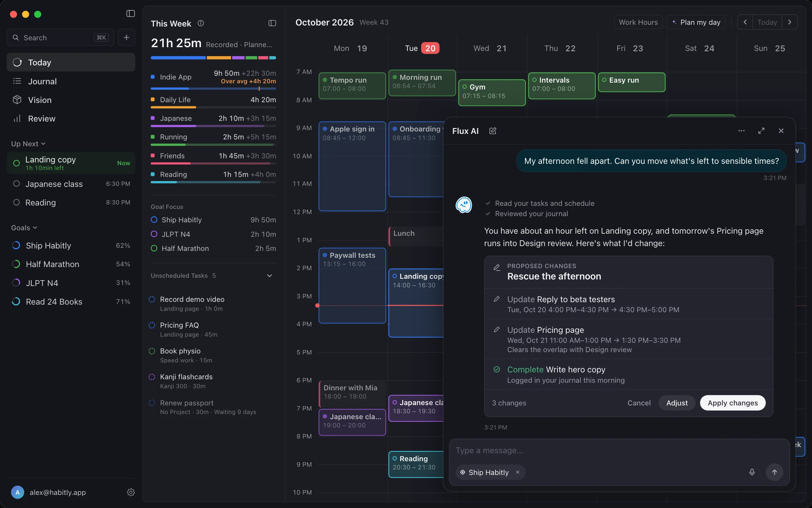Click Plan my day button

(x=696, y=22)
